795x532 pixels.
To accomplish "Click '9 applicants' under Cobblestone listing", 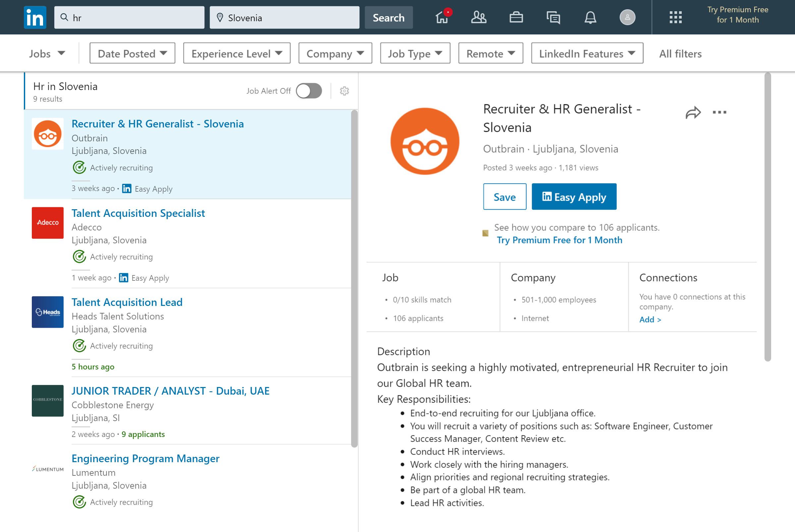I will tap(143, 434).
